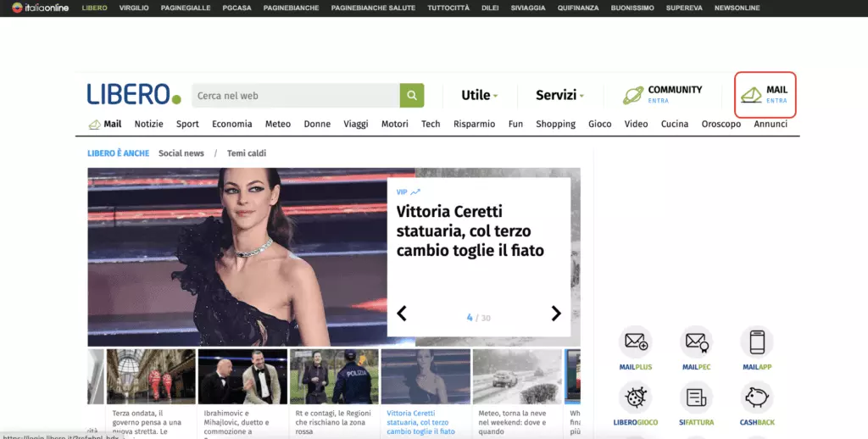Open DiLei in the top bar
This screenshot has width=868, height=439.
point(490,8)
